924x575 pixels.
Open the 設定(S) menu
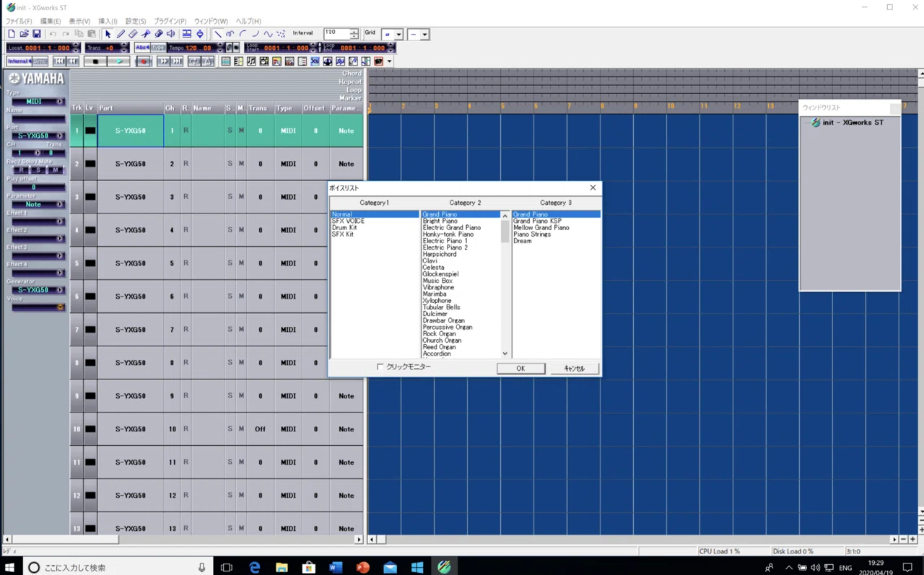pos(136,21)
